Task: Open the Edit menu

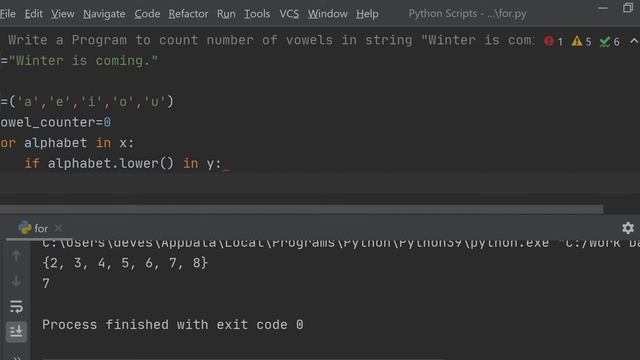Action: click(33, 14)
